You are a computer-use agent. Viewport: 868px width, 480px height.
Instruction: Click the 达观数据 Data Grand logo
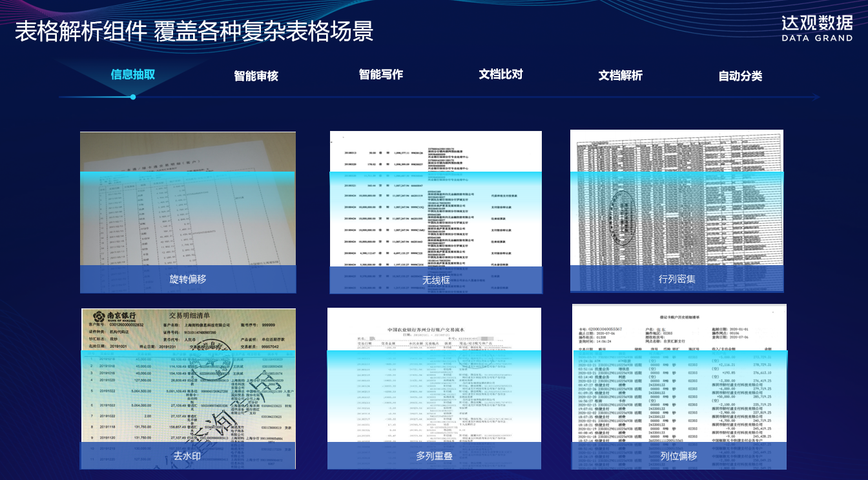click(816, 28)
